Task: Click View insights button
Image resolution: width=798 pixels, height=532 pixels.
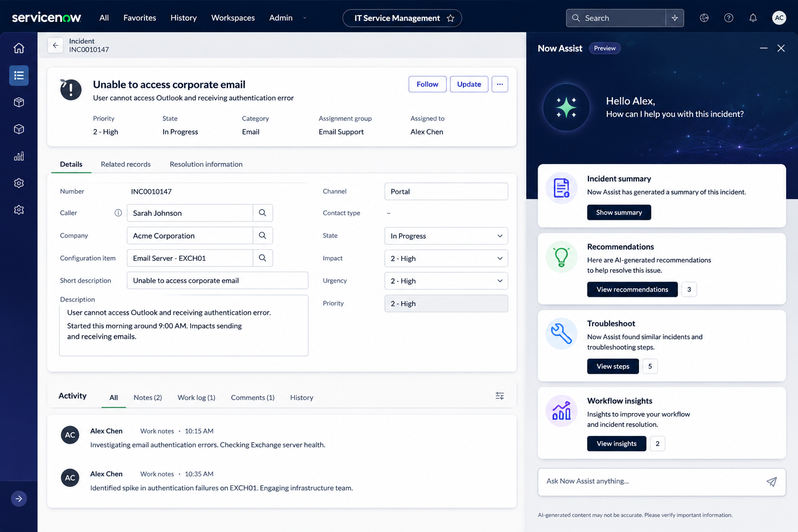Action: 617,444
